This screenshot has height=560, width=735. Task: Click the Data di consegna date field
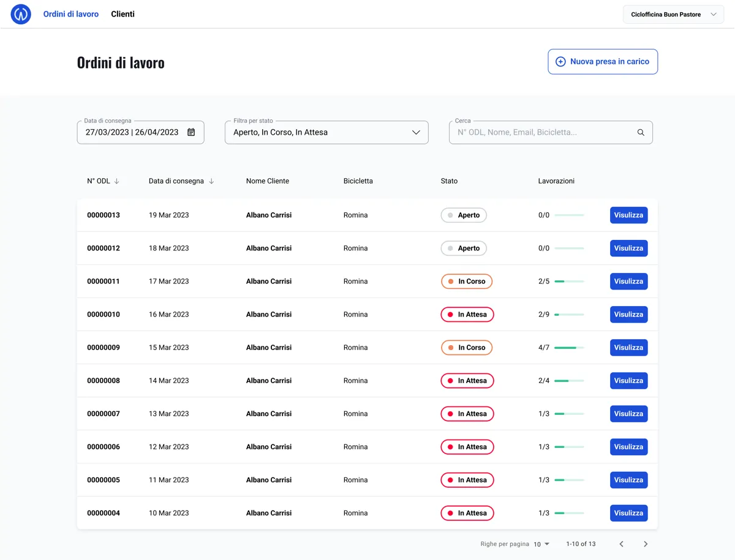[x=140, y=132]
